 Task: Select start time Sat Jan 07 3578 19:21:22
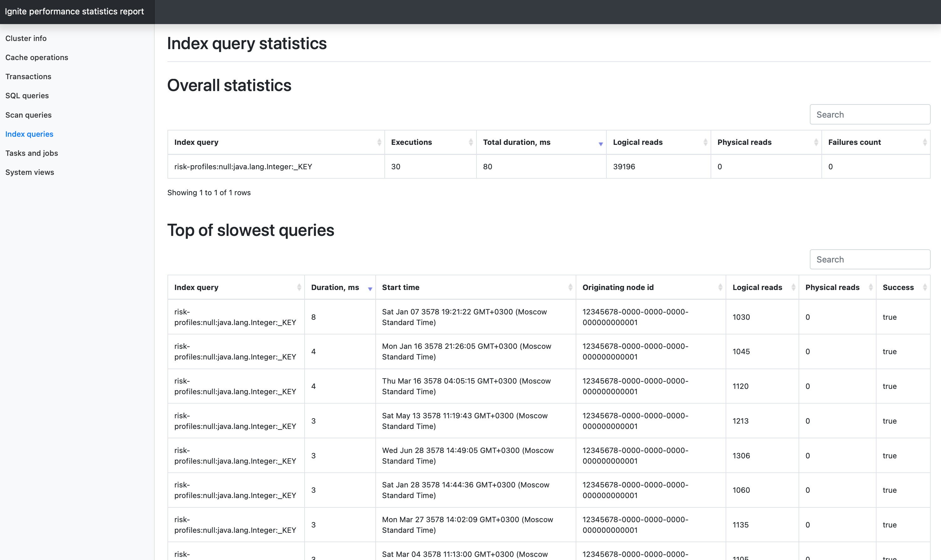pyautogui.click(x=465, y=317)
